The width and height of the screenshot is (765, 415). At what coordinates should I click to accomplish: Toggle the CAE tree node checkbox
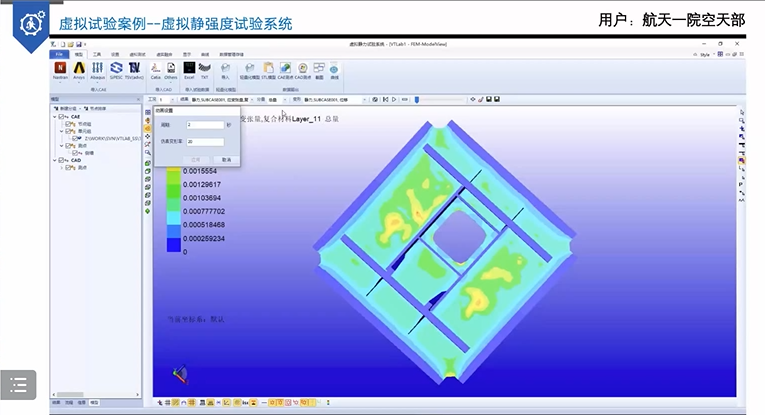tap(63, 116)
